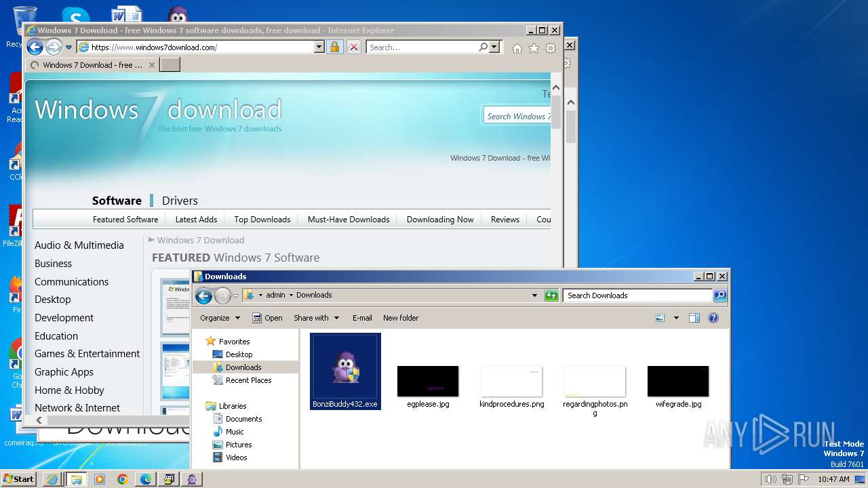Click the Internet Explorer forward arrow
Image resolution: width=868 pixels, height=488 pixels.
click(54, 47)
